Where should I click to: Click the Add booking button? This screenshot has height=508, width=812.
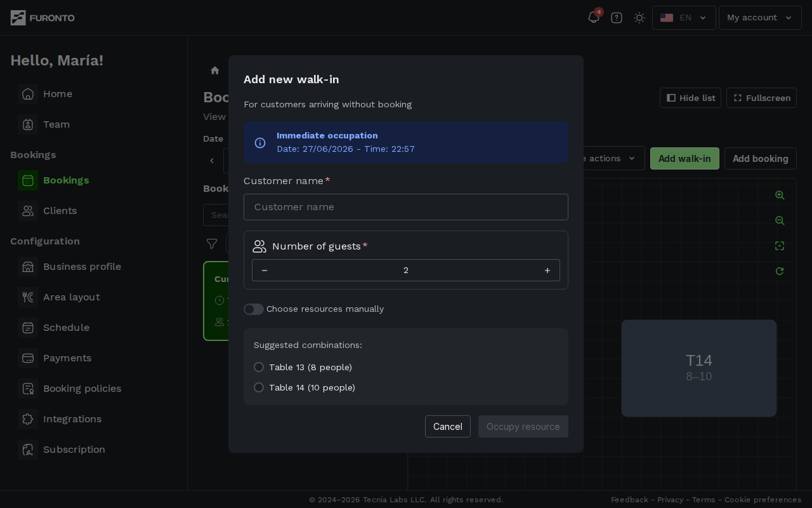pos(761,159)
